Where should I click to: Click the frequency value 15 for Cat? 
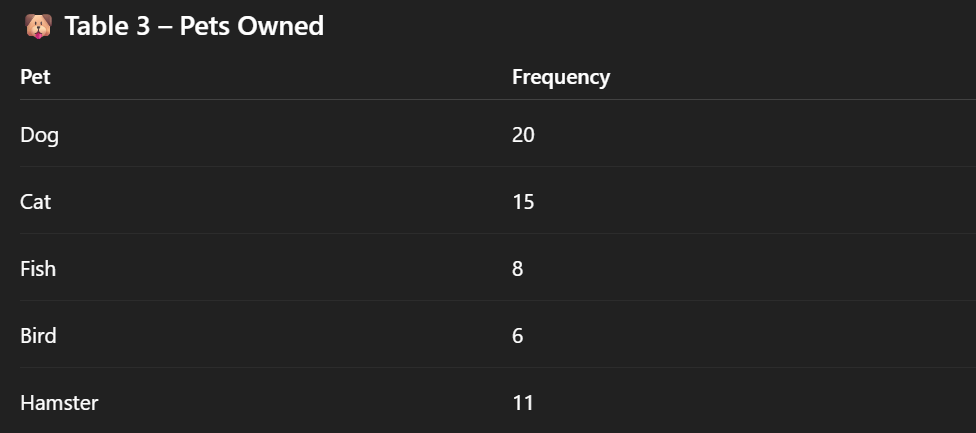coord(523,202)
